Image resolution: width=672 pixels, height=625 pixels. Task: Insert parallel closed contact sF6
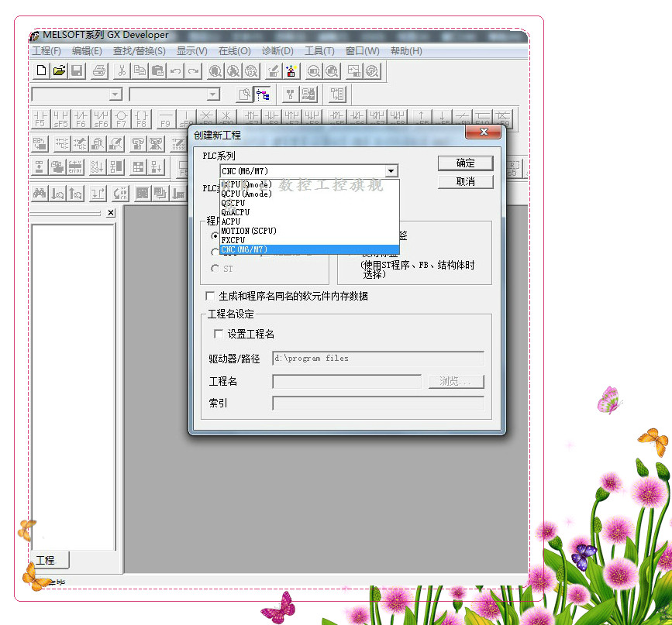[101, 118]
